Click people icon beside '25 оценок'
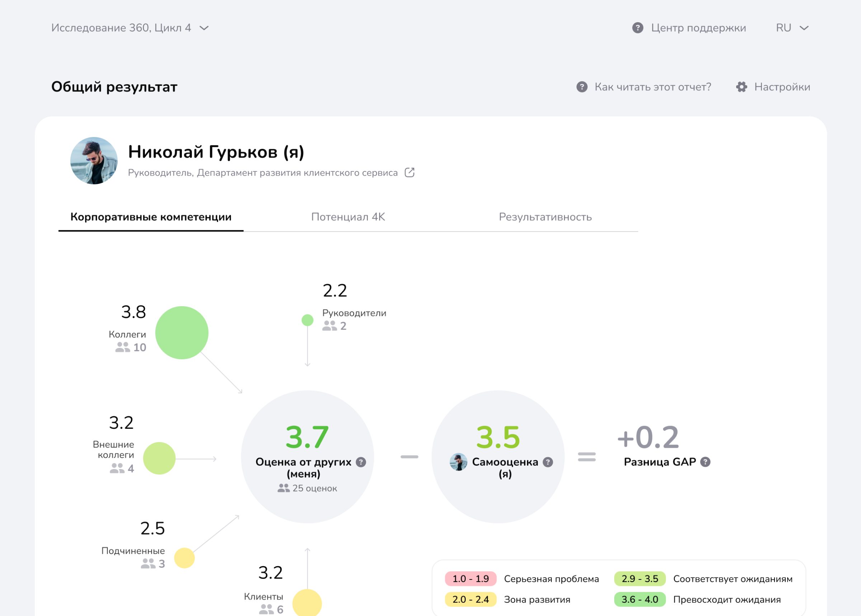Screen dimensions: 861x616 pyautogui.click(x=283, y=488)
